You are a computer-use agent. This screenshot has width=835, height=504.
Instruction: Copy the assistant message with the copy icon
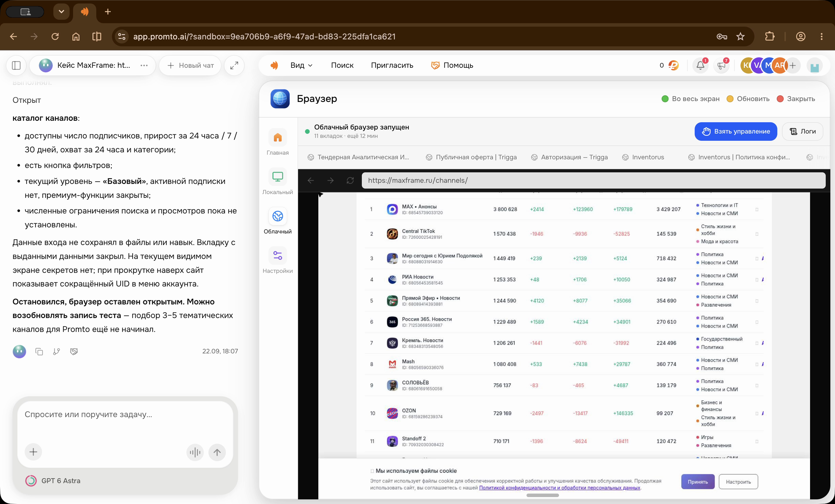(39, 351)
